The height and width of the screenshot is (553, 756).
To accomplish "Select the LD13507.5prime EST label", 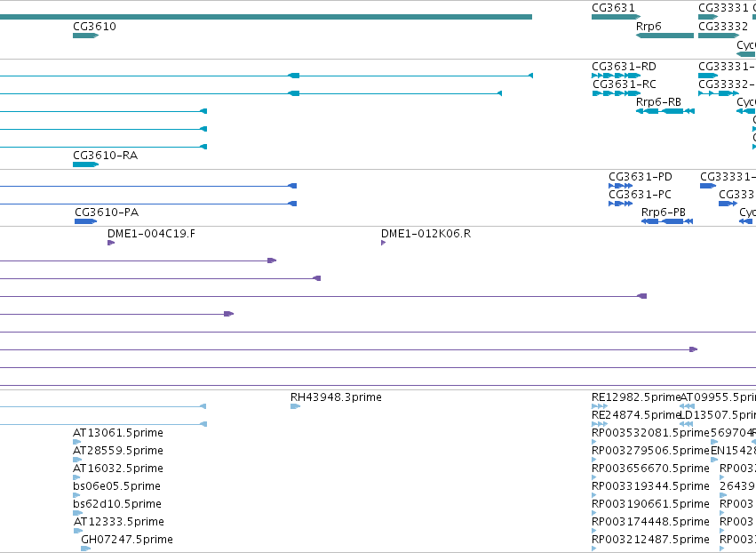I will pos(718,415).
